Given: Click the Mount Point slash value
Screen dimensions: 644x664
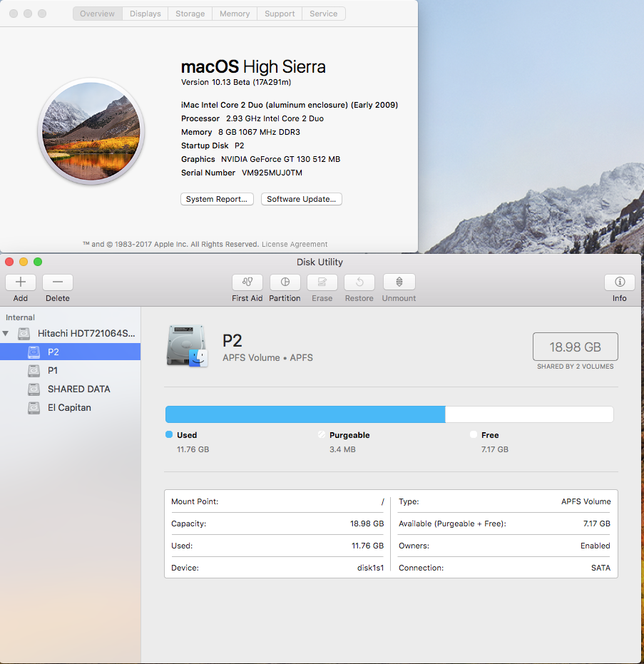Looking at the screenshot, I should coord(382,501).
